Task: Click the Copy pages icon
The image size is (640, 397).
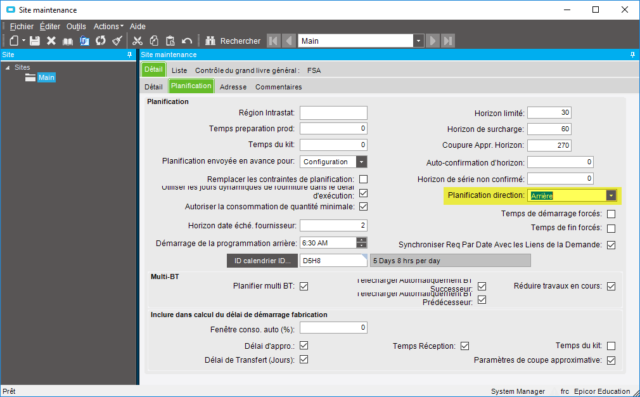Action: click(154, 41)
